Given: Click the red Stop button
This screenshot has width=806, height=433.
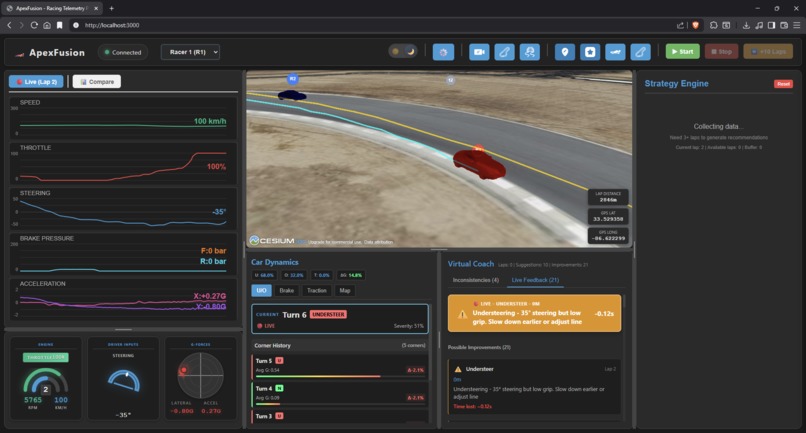Looking at the screenshot, I should coord(722,51).
